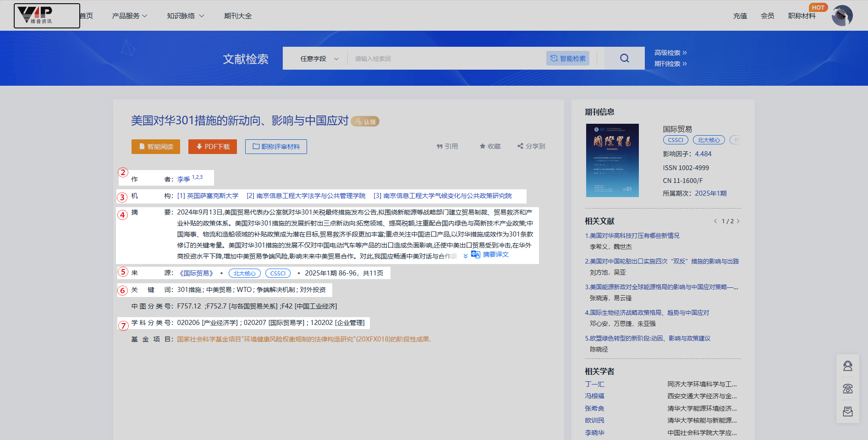
Task: Open the fund project link
Action: [x=304, y=339]
